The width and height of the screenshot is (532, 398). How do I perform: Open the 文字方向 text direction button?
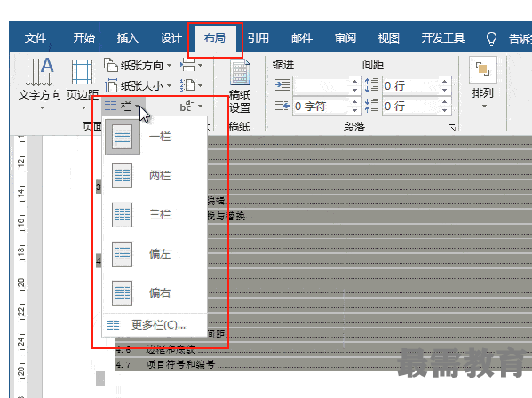point(40,84)
